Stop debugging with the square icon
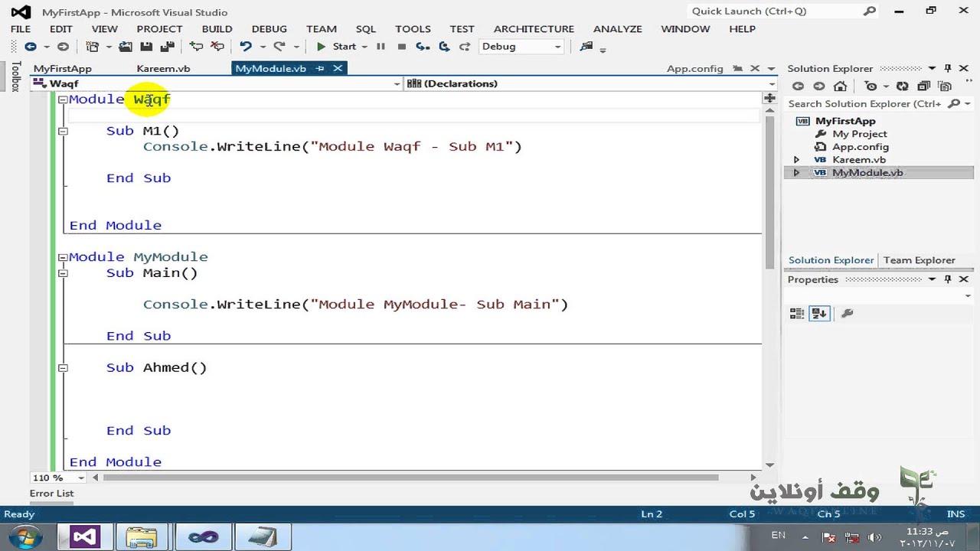Screen dimensions: 980x551 (x=401, y=47)
